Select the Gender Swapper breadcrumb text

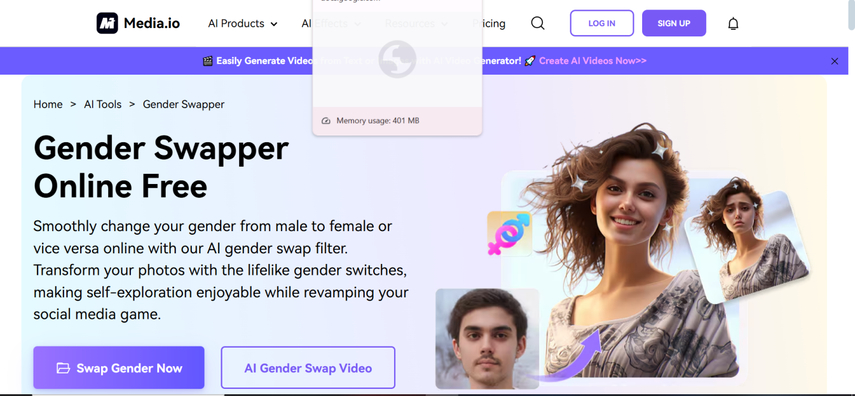[183, 104]
